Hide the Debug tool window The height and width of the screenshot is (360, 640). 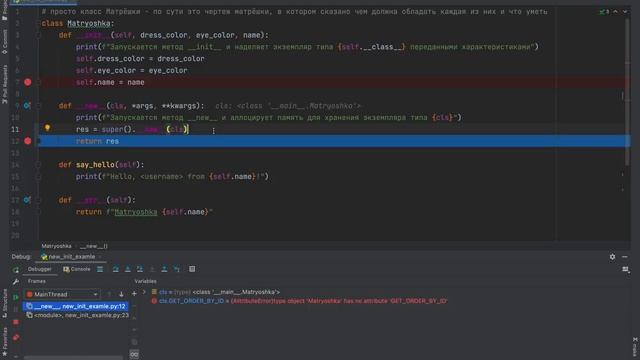point(624,257)
